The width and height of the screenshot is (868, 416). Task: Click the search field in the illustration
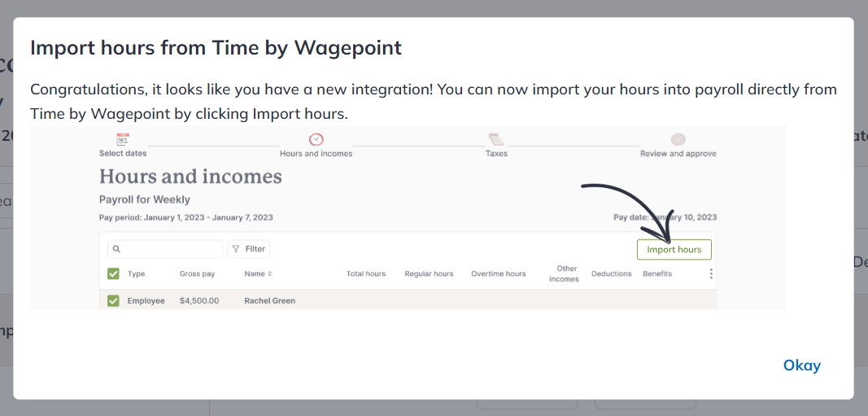point(165,249)
